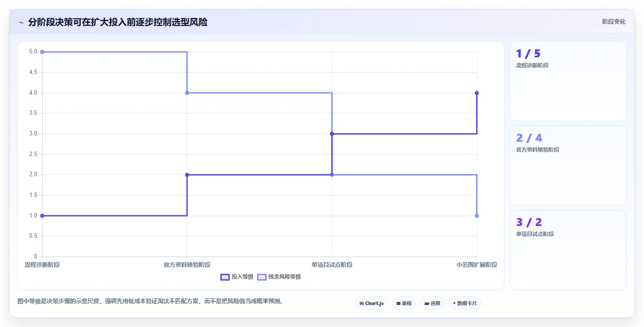Click the footnote text below the chart
The width and height of the screenshot is (644, 327).
pos(150,301)
